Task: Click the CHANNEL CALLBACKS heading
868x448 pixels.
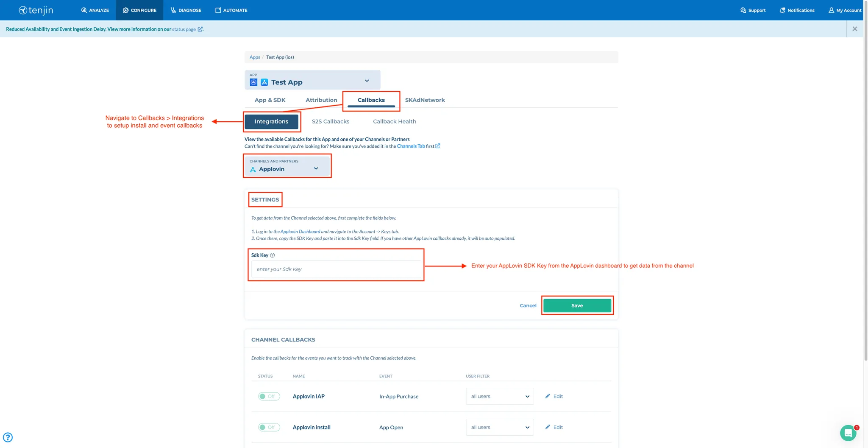Action: click(x=283, y=340)
